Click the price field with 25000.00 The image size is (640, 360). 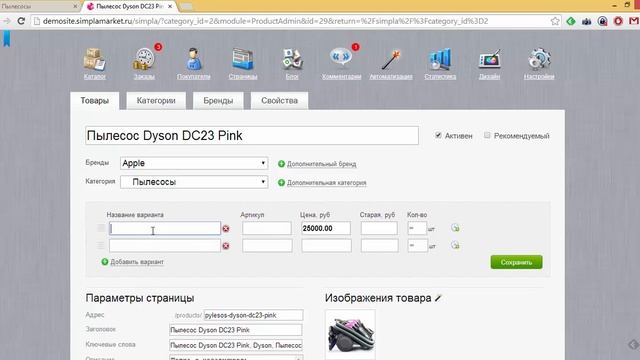tap(326, 228)
